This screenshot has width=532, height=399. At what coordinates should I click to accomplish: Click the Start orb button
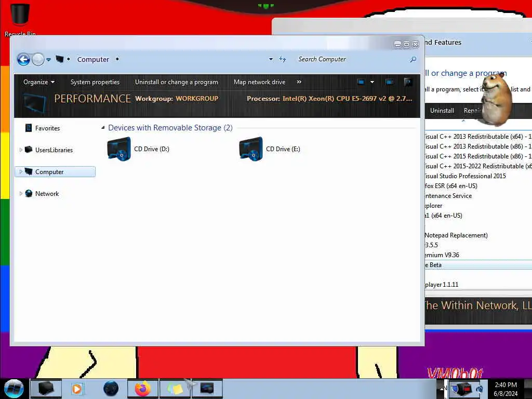coord(14,389)
